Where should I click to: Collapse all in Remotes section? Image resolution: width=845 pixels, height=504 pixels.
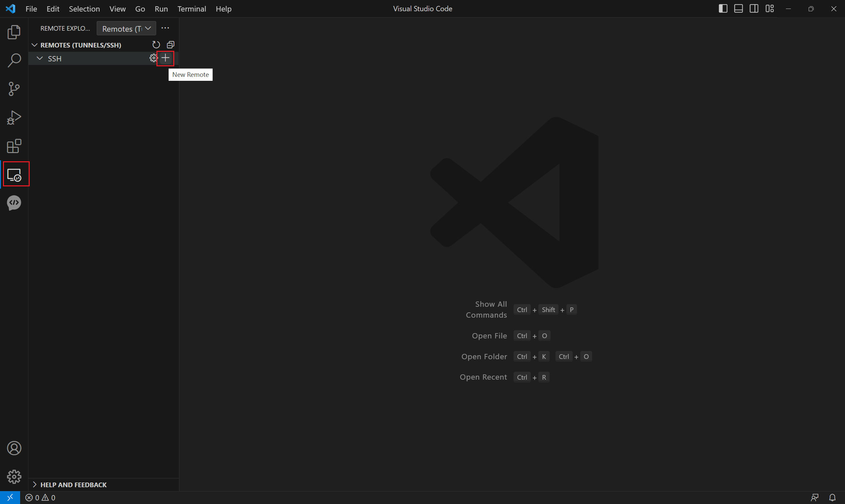pos(171,45)
